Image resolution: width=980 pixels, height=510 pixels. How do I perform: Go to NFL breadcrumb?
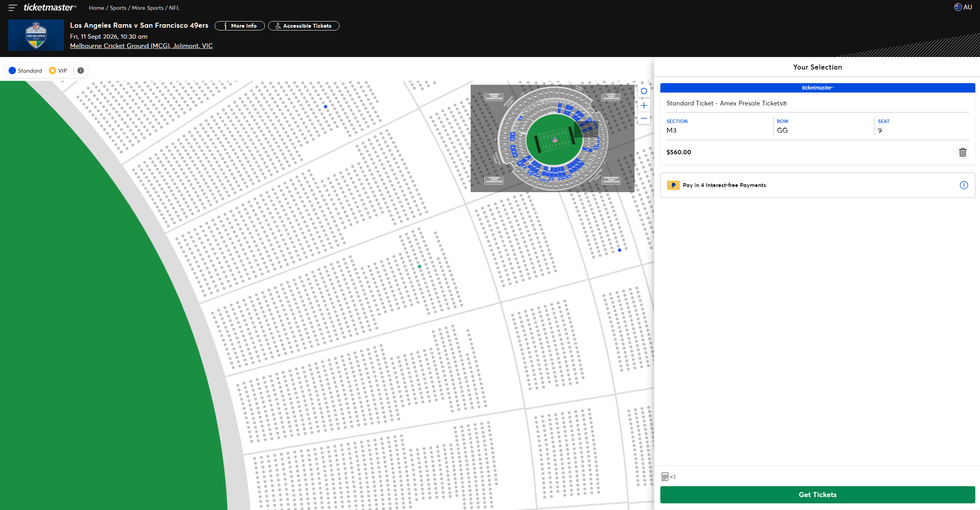[174, 8]
